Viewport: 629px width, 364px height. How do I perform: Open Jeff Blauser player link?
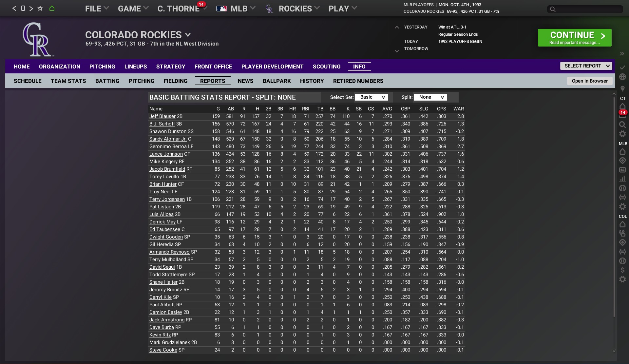coord(162,116)
